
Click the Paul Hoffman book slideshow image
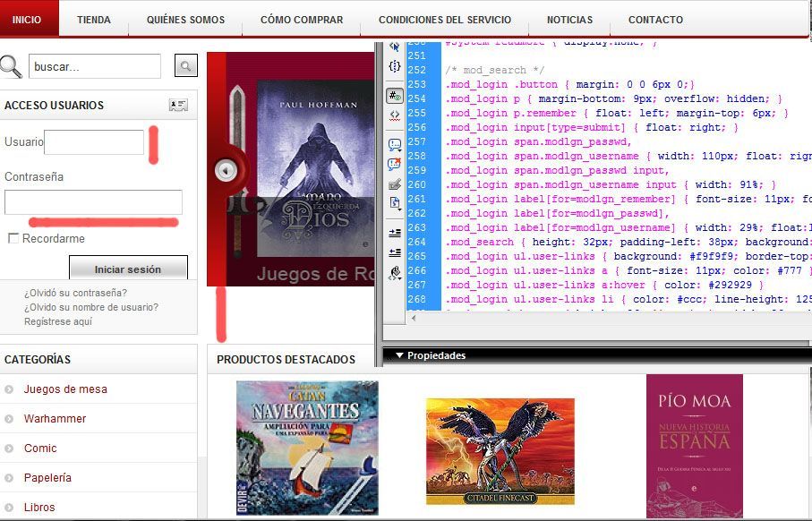(315, 168)
